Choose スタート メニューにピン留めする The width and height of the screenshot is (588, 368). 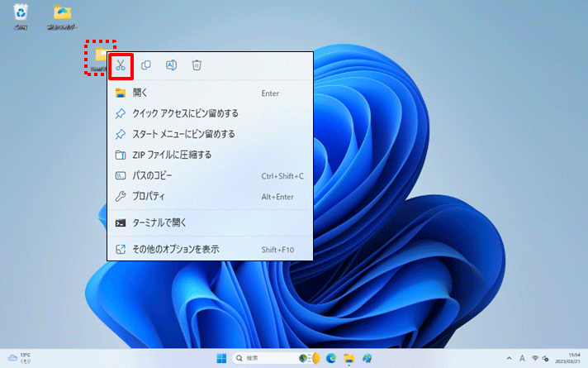(x=210, y=134)
